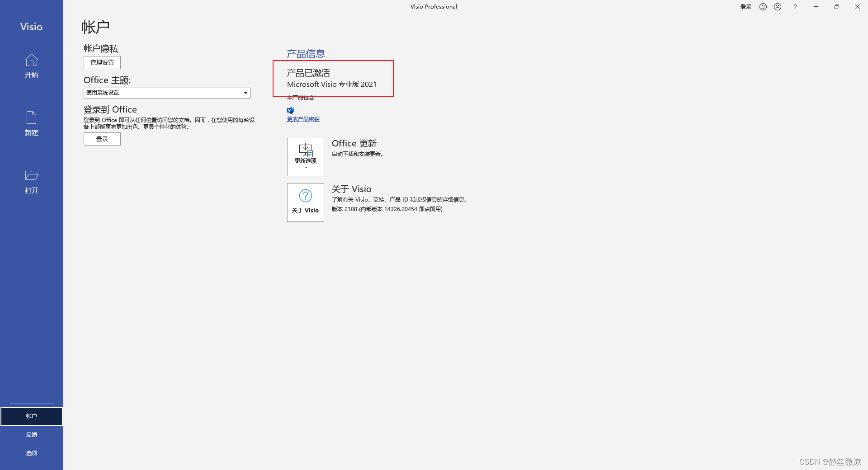Click the 帐户隐私 heading
Viewport: 868px width, 470px height.
point(101,48)
